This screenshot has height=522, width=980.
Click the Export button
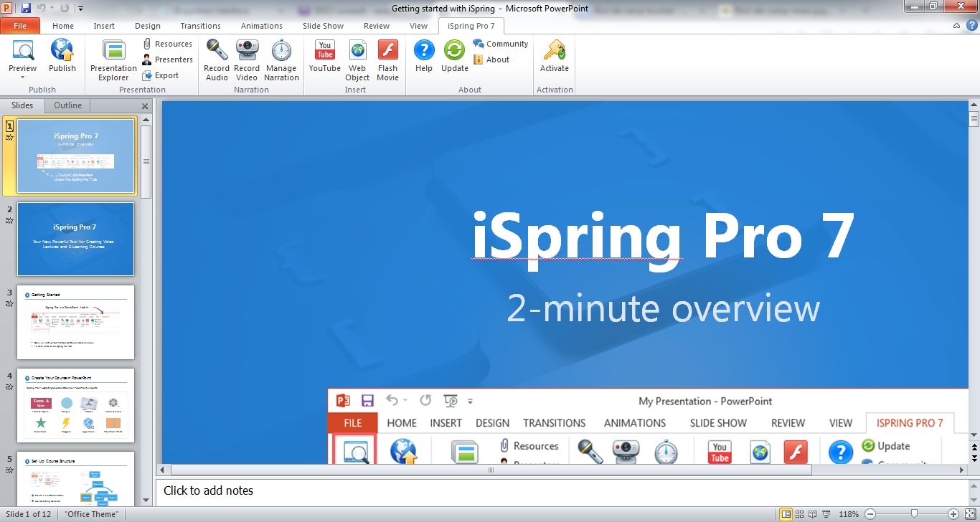(161, 75)
